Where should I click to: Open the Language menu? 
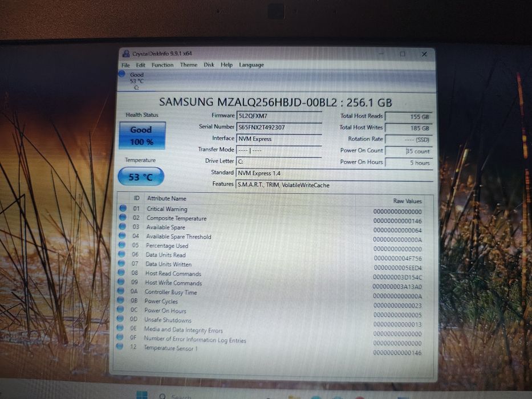point(251,65)
